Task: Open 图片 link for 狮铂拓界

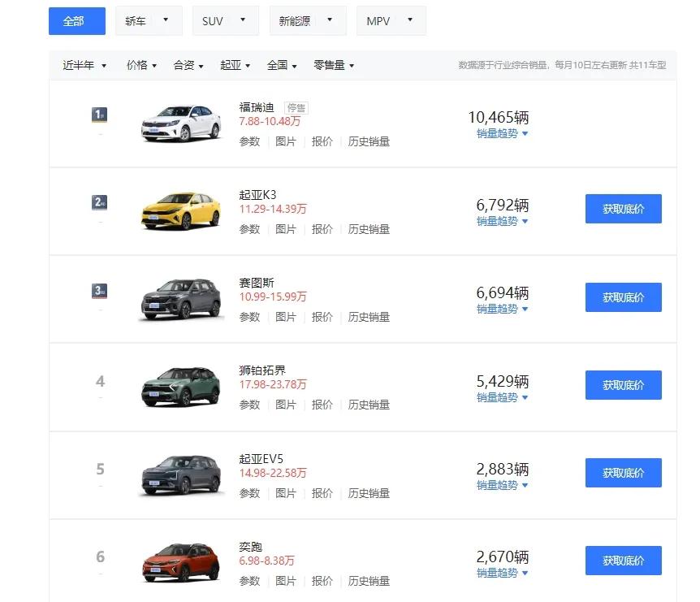Action: click(286, 405)
